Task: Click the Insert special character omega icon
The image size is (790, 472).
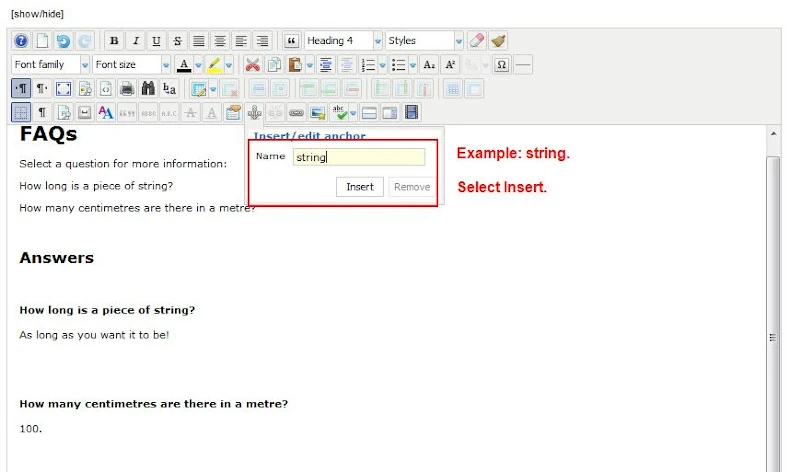Action: [501, 65]
